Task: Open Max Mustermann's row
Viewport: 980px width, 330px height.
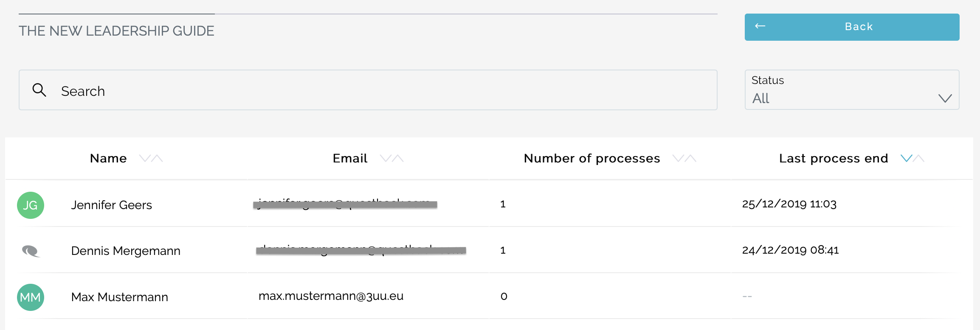Action: coord(489,296)
